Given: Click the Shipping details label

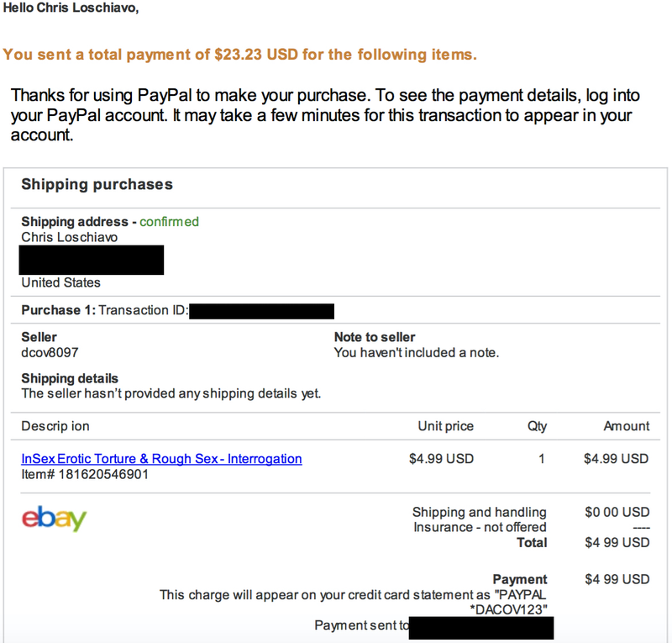Looking at the screenshot, I should [70, 378].
